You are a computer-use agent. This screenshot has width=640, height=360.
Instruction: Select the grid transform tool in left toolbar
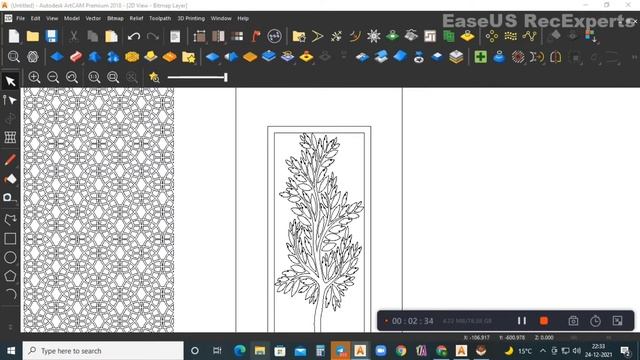click(10, 137)
